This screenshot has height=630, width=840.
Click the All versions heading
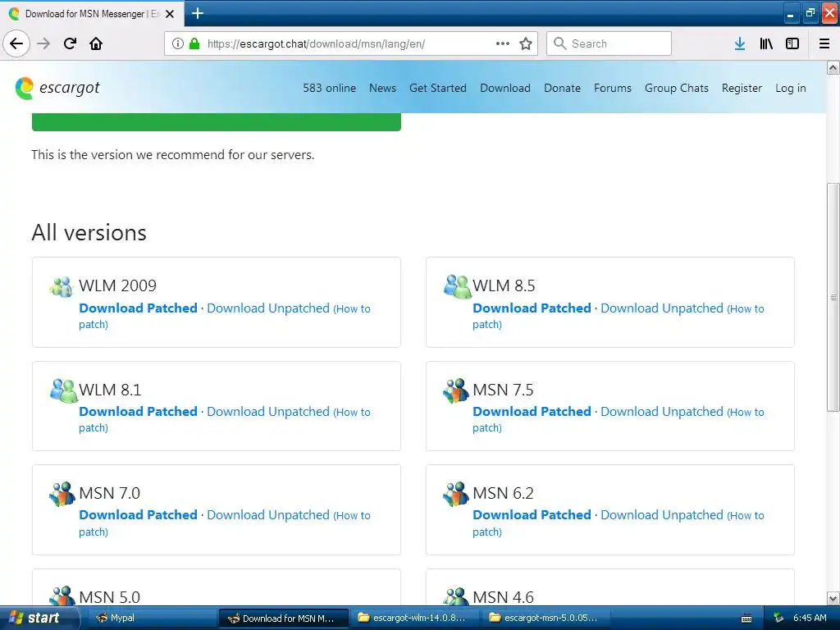point(89,232)
